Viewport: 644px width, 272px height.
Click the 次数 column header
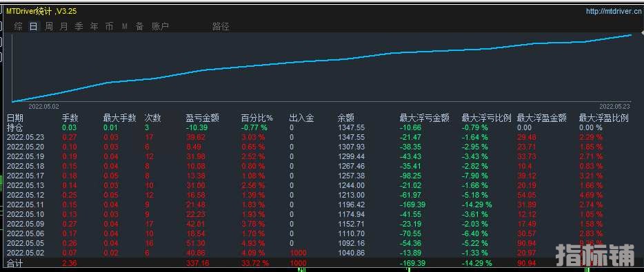(153, 118)
